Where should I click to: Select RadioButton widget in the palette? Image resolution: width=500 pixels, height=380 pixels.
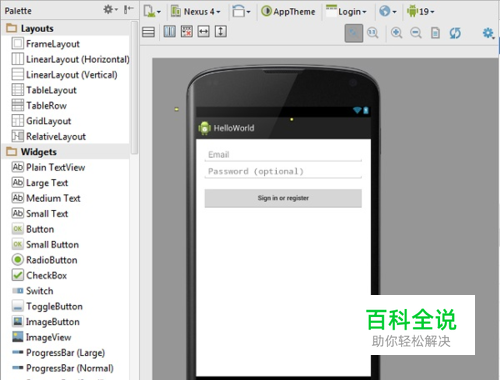click(x=44, y=260)
